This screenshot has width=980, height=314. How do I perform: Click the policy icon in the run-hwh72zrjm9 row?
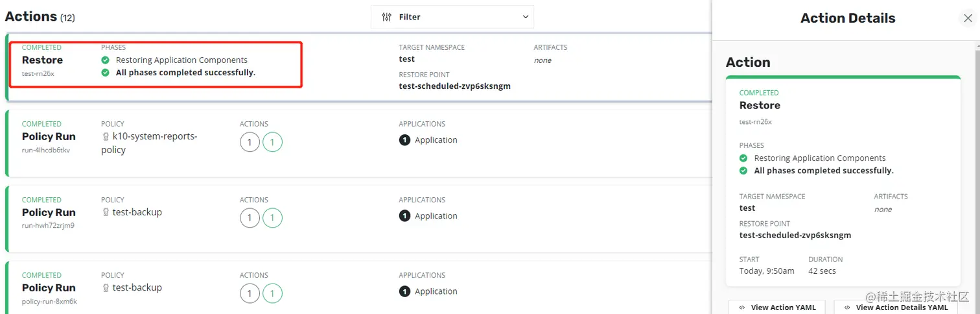[x=106, y=213]
